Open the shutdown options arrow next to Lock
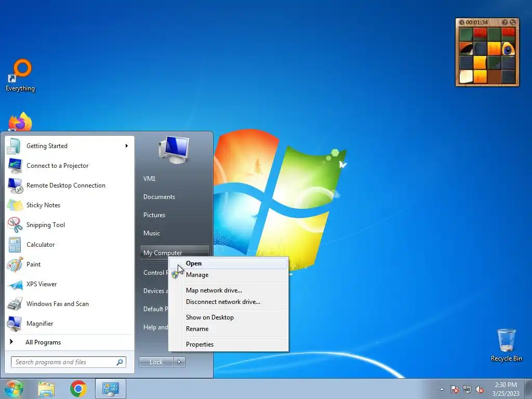 [x=179, y=362]
